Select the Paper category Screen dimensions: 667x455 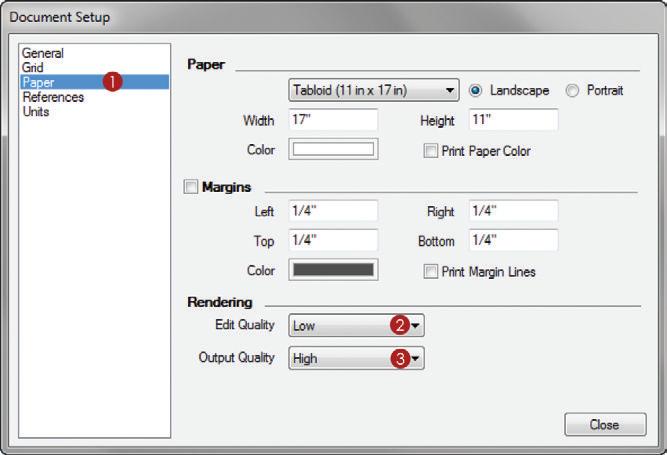coord(94,82)
